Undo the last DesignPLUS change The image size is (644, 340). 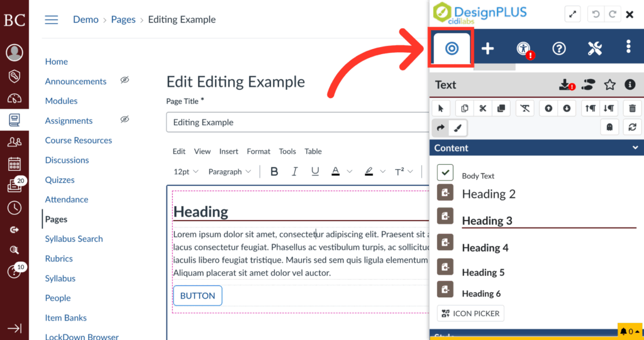pos(596,14)
